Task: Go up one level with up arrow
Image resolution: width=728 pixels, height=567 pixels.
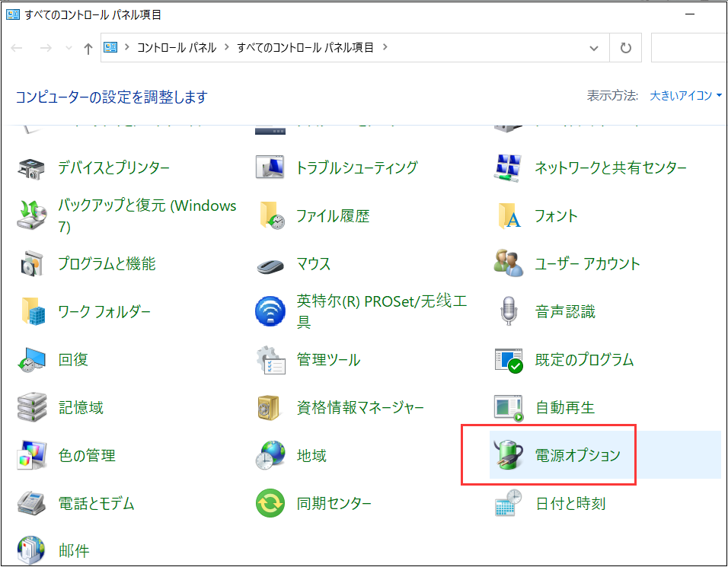Action: (x=88, y=48)
